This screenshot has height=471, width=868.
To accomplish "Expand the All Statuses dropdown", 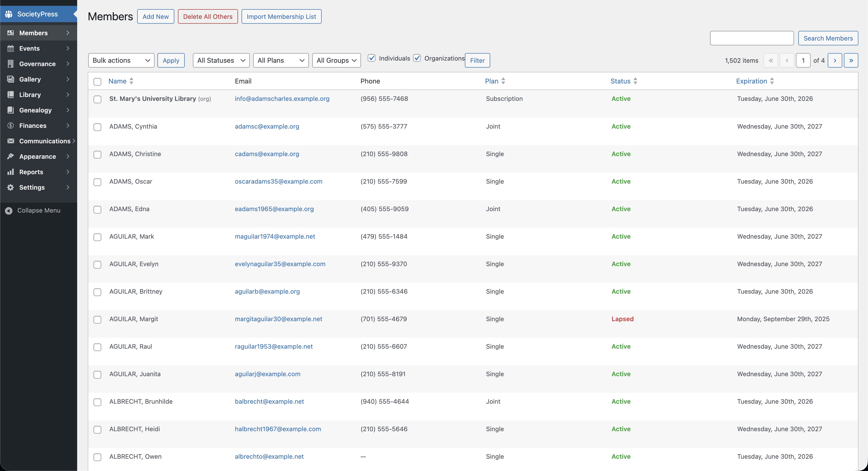I will coord(221,60).
